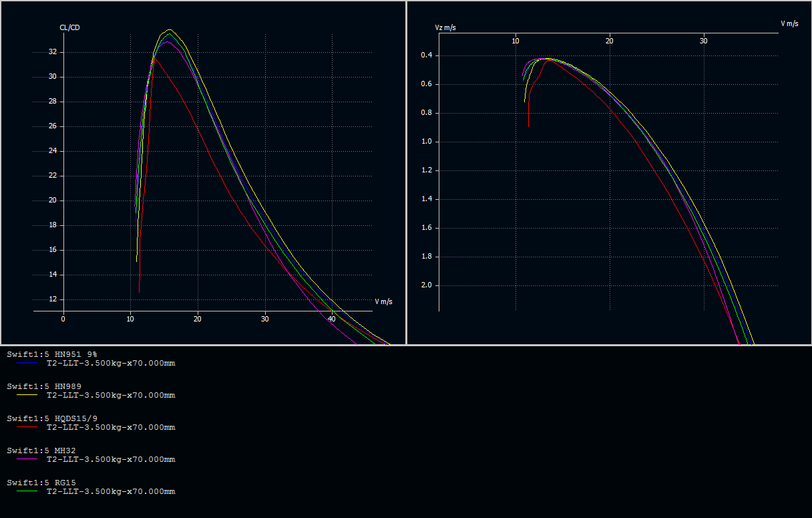Image resolution: width=812 pixels, height=518 pixels.
Task: Click the CL/CD axis label
Action: pos(69,27)
